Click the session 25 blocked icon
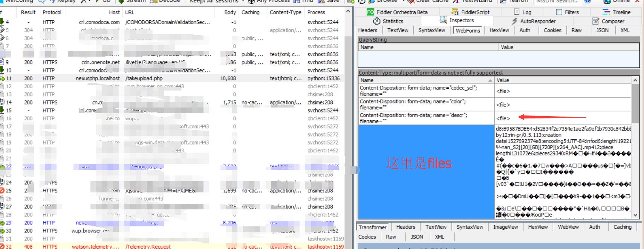 tap(2, 191)
